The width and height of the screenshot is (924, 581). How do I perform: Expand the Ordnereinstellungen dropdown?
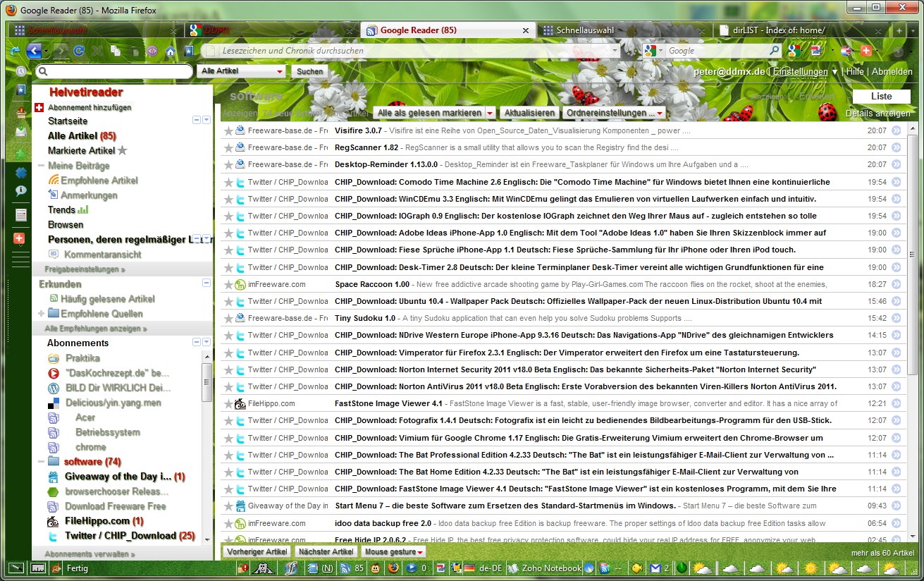[x=615, y=113]
